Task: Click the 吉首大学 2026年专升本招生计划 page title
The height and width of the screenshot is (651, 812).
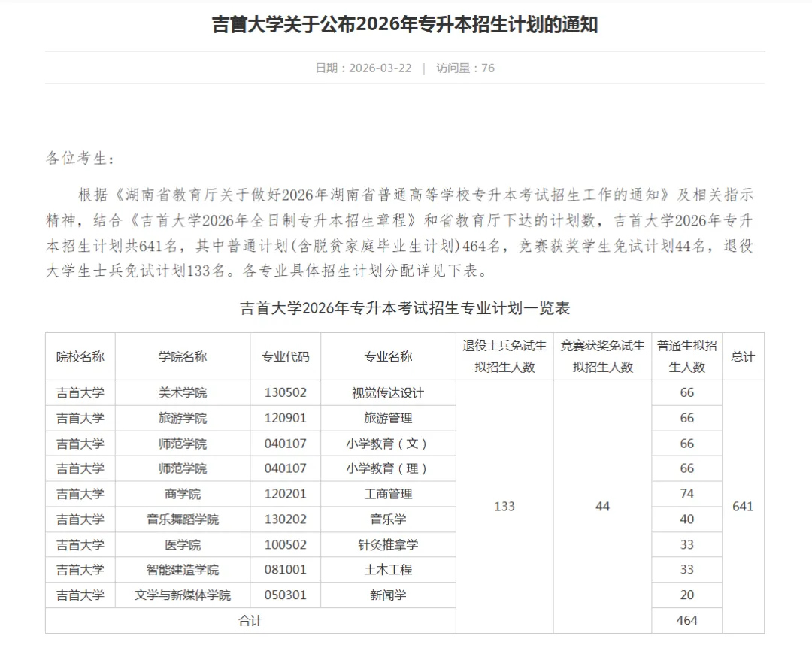Action: tap(405, 25)
